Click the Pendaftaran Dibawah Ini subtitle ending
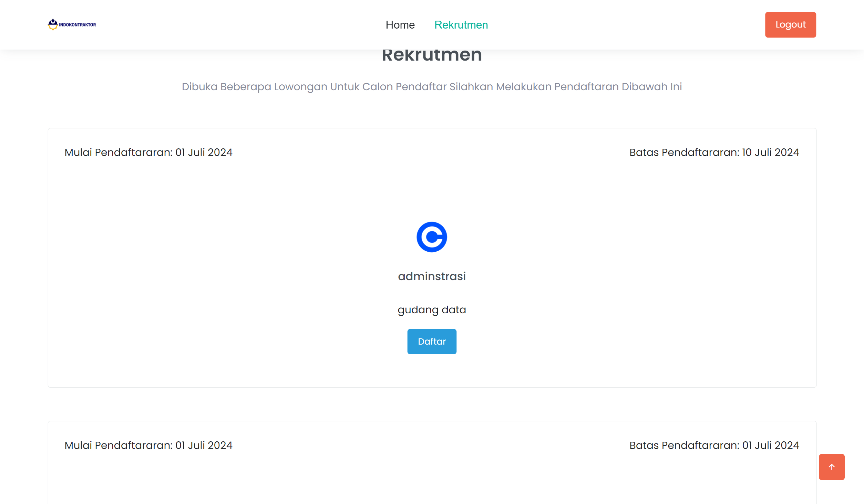Viewport: 864px width, 504px height. click(618, 86)
